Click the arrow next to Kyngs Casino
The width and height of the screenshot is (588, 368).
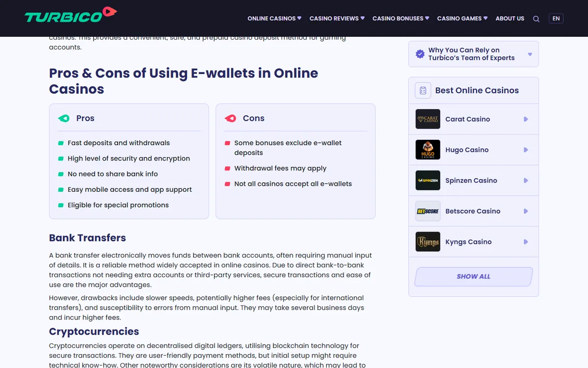coord(526,242)
